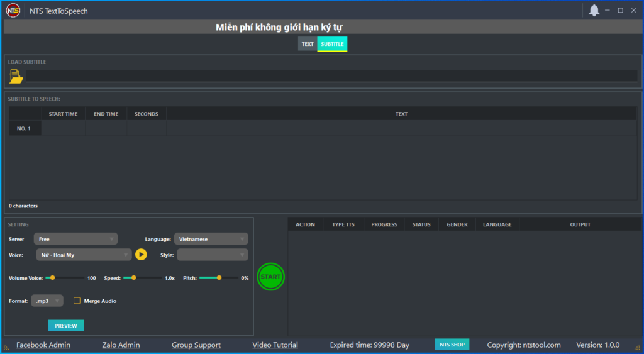Click the Speed slider handle

click(134, 277)
